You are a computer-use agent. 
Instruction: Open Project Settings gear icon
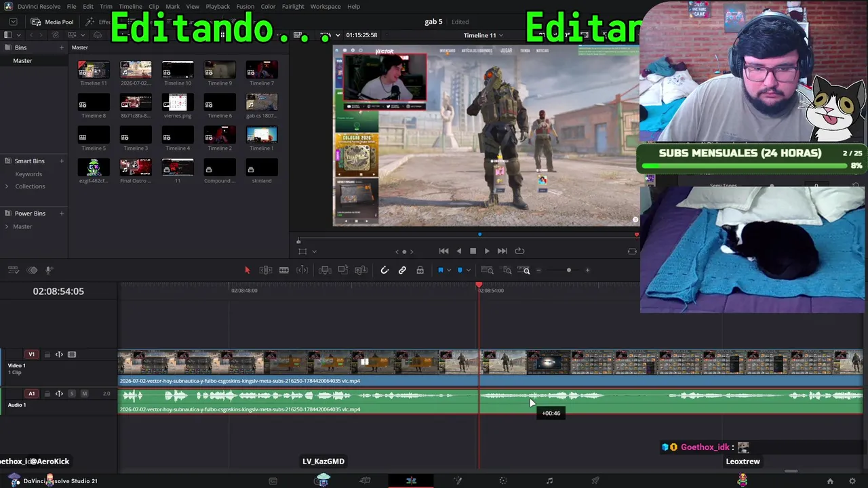click(x=852, y=481)
